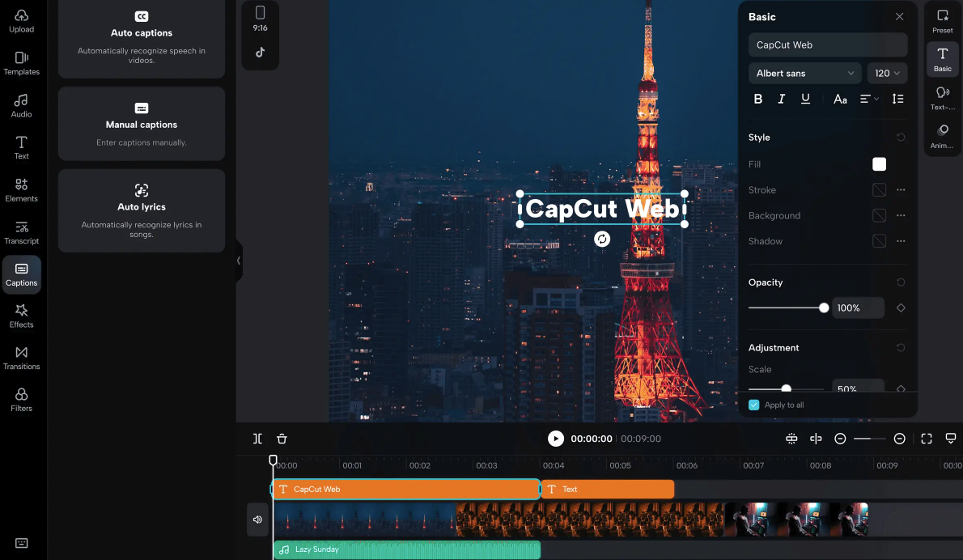Open the Elements panel

[x=21, y=189]
